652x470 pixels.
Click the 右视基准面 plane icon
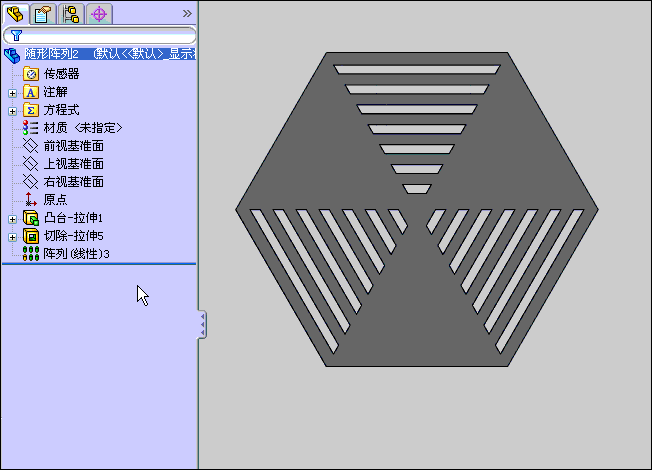(x=30, y=181)
